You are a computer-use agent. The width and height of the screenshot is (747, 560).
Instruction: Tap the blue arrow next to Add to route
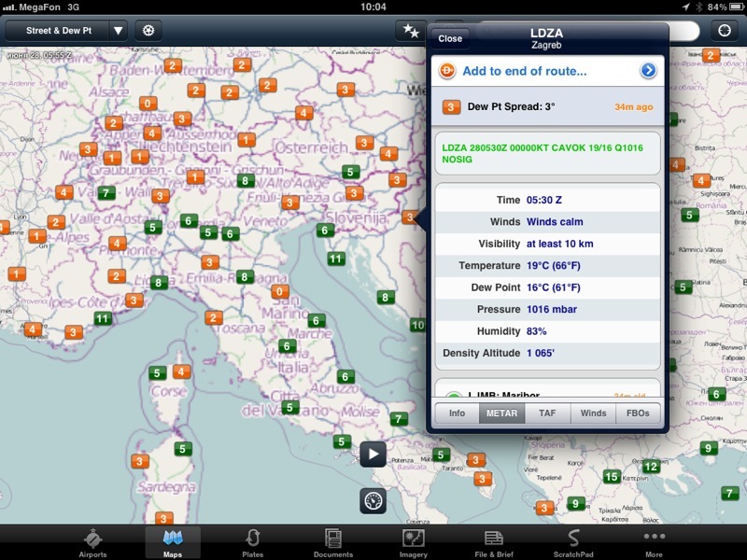coord(648,71)
